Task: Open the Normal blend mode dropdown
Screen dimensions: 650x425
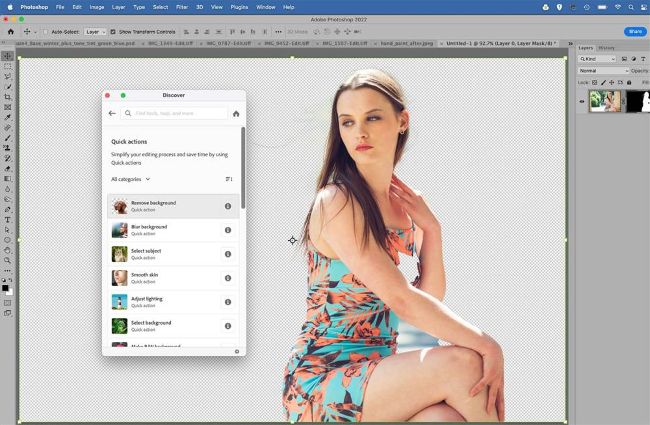Action: click(603, 71)
